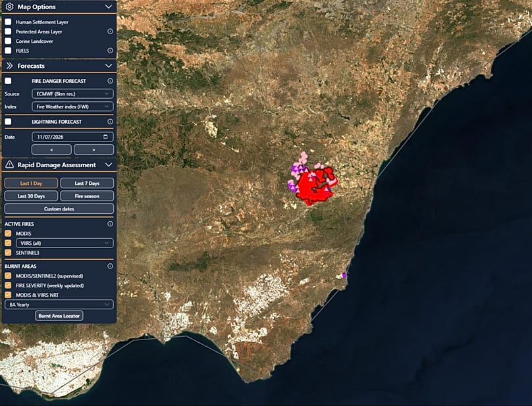Go to previous forecast date
Image resolution: width=532 pixels, height=406 pixels.
51,149
